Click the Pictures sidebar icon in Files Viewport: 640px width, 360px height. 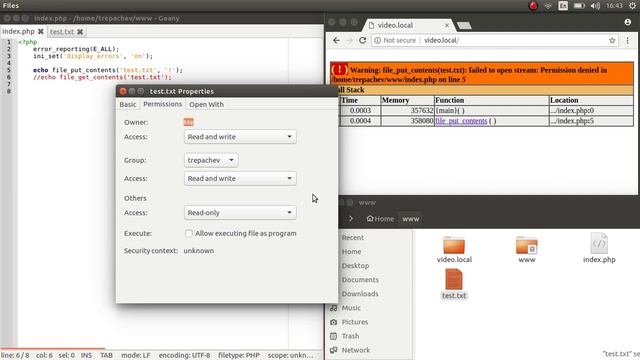[x=333, y=322]
